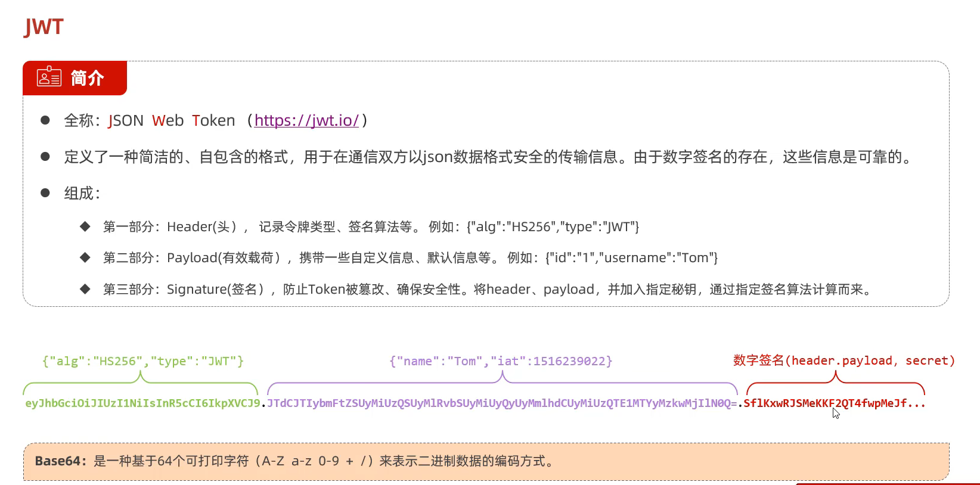Image resolution: width=980 pixels, height=485 pixels.
Task: Click the ID card icon beside 简介
Action: point(49,77)
